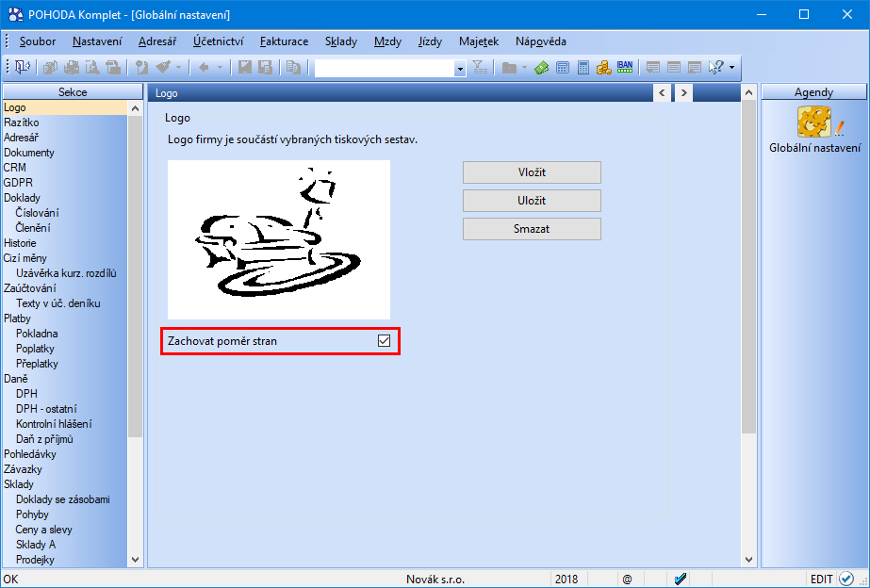Click the first speech bubble toolbar icon
Viewport: 870px width, 588px height.
pyautogui.click(x=652, y=68)
